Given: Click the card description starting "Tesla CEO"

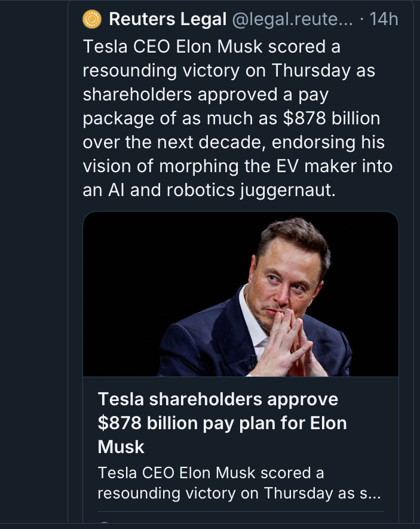Looking at the screenshot, I should click(210, 473).
